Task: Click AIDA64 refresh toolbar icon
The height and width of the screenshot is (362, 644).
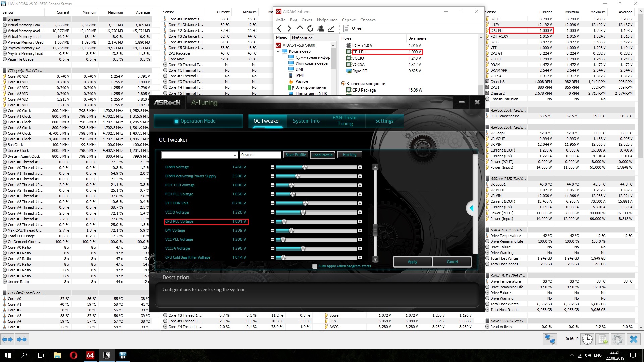Action: [310, 28]
